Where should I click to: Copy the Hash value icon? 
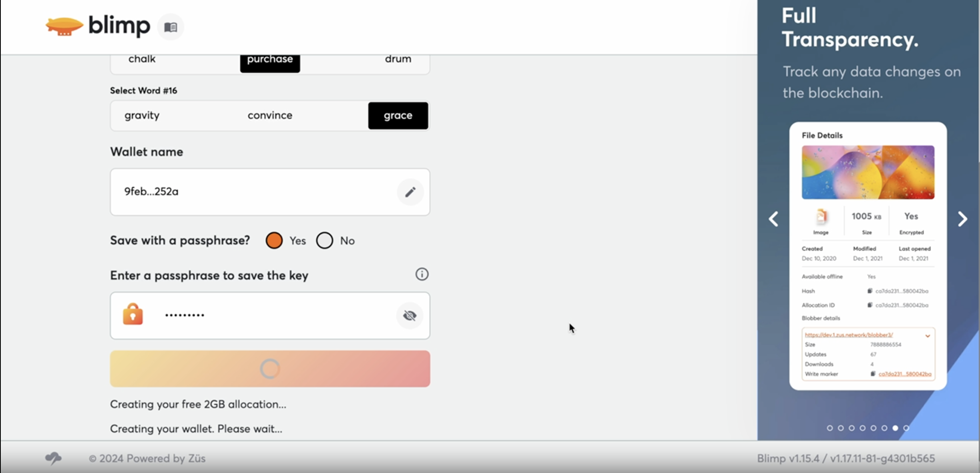pyautogui.click(x=870, y=291)
